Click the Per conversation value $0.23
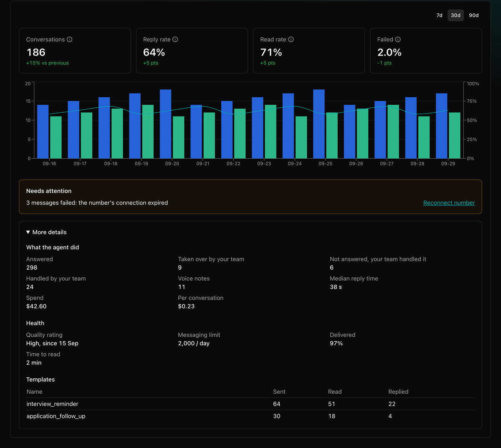 (186, 306)
